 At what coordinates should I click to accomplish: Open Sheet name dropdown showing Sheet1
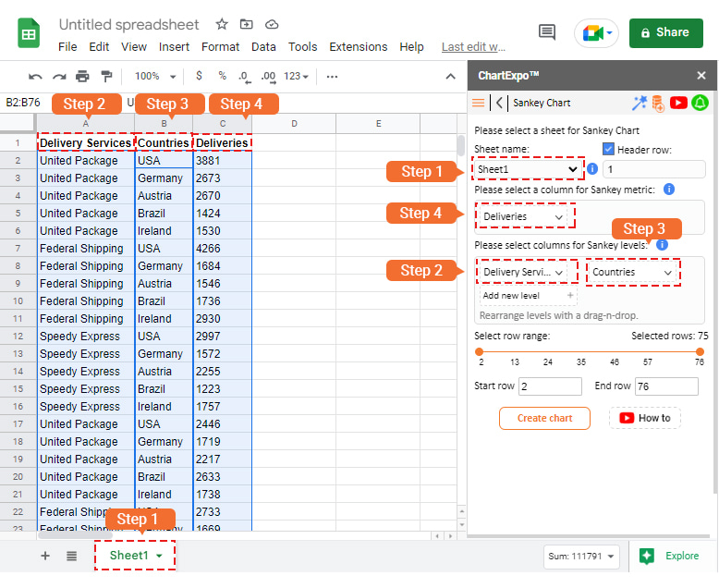pyautogui.click(x=528, y=169)
